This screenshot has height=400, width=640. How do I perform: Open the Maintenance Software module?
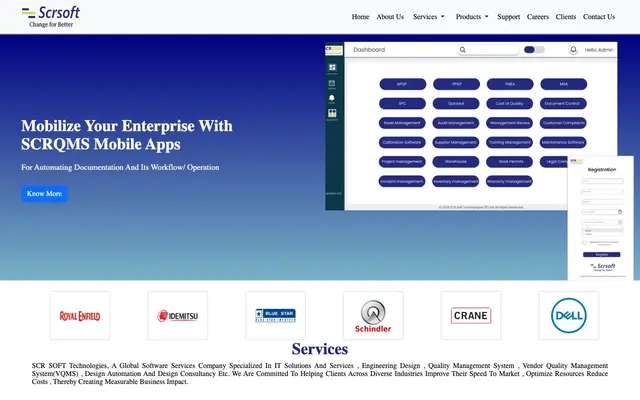point(563,142)
